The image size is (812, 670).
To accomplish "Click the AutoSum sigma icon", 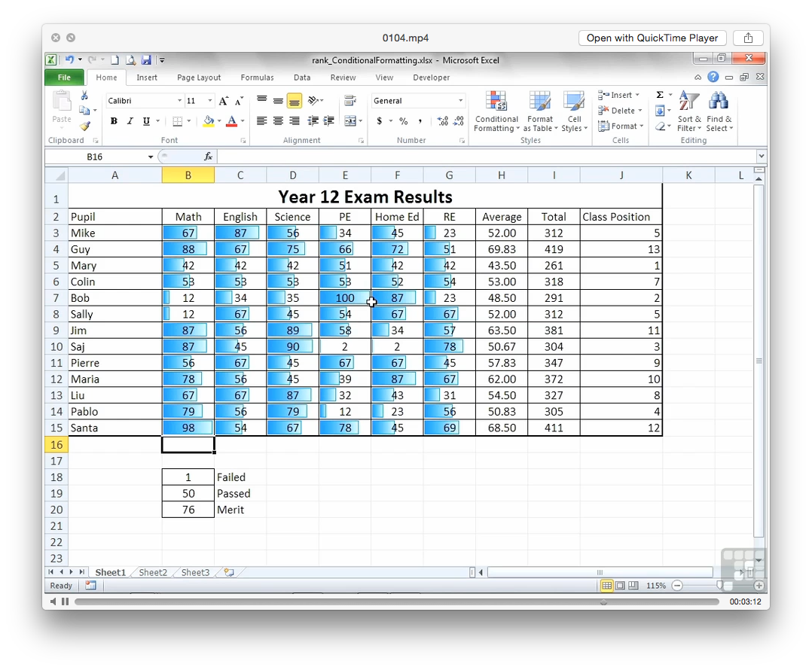I will click(660, 95).
